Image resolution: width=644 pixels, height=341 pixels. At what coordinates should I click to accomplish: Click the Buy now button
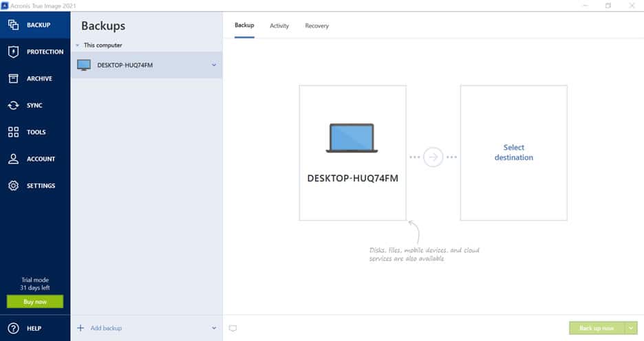(x=35, y=302)
